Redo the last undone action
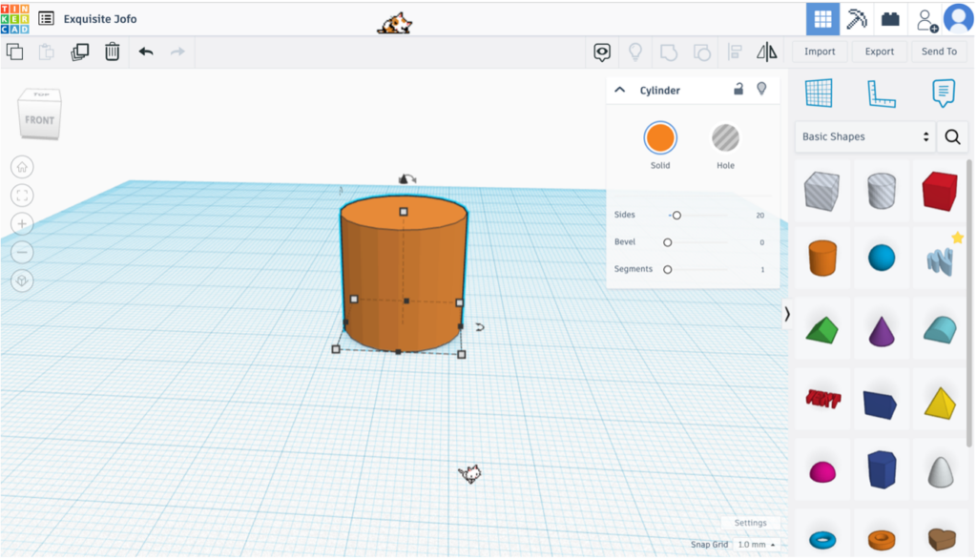The height and width of the screenshot is (560, 977). (177, 52)
